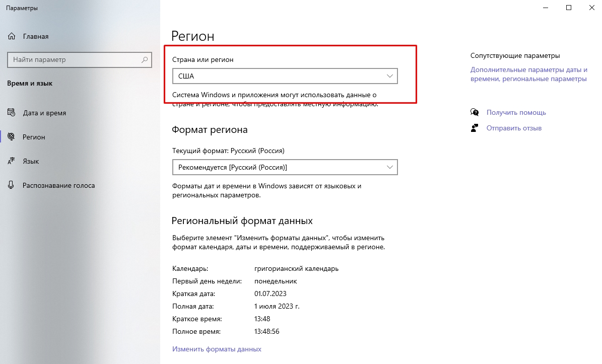Click the Region globe icon
Viewport: 602px width, 364px height.
point(12,137)
